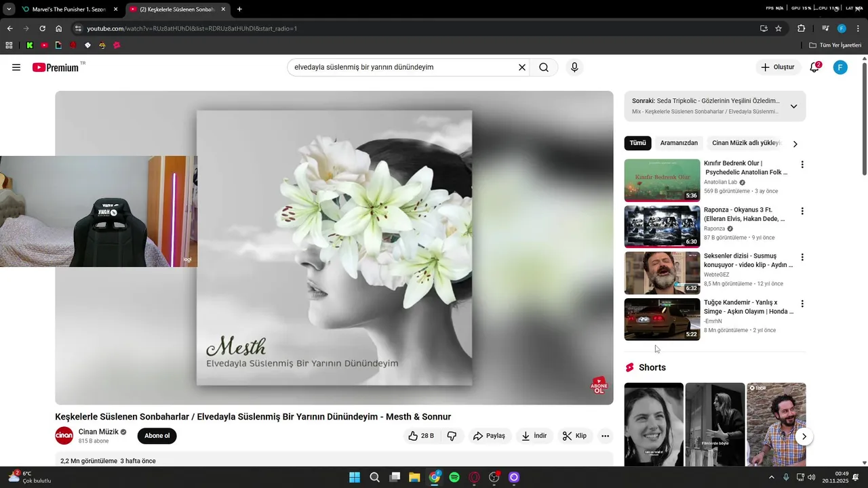Viewport: 868px width, 488px height.
Task: Subscribe to Cinan Müzik with Abone ol
Action: tap(157, 436)
